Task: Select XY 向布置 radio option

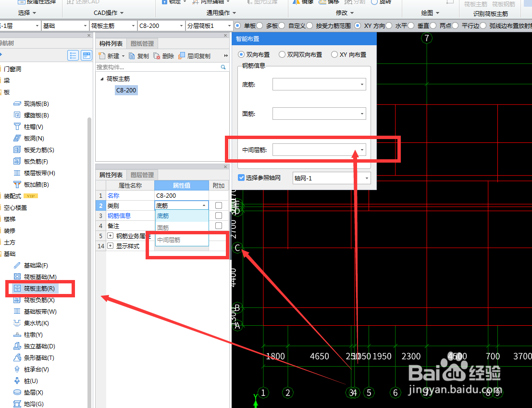Action: [x=334, y=55]
